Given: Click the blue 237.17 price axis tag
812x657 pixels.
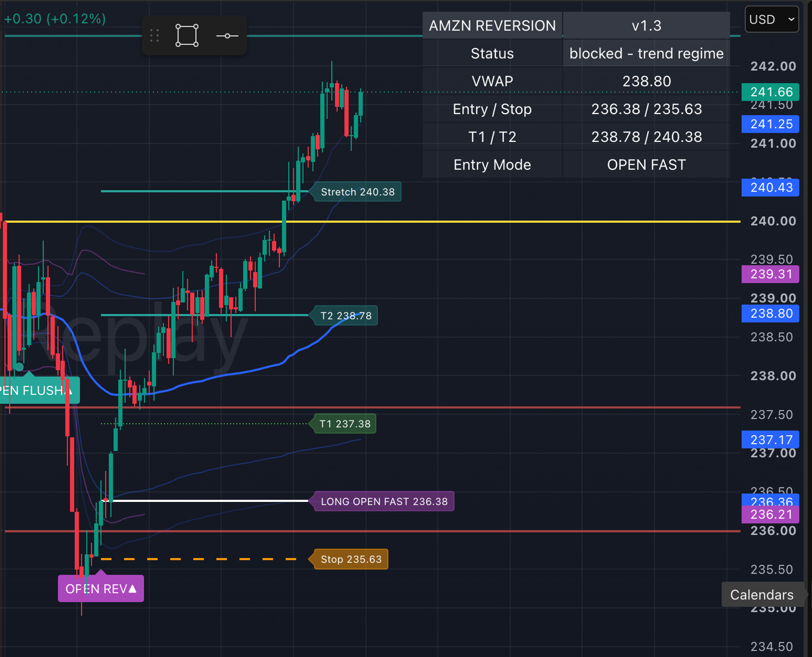Looking at the screenshot, I should [x=770, y=439].
